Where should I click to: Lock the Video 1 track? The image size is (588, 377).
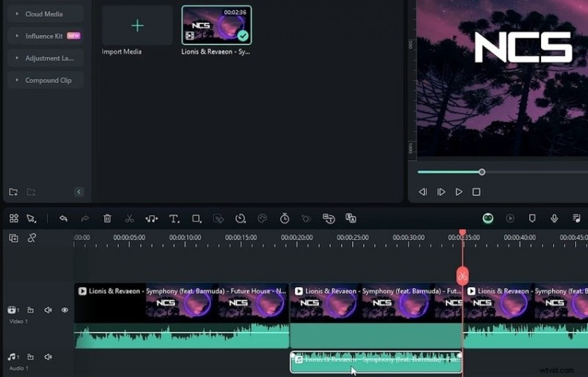pyautogui.click(x=30, y=310)
